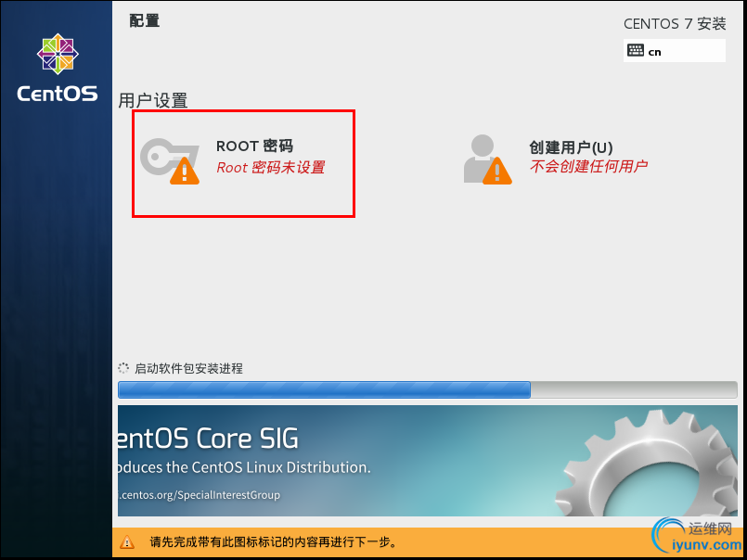Viewport: 747px width, 560px height.
Task: Click the '配置' page title
Action: 145,20
